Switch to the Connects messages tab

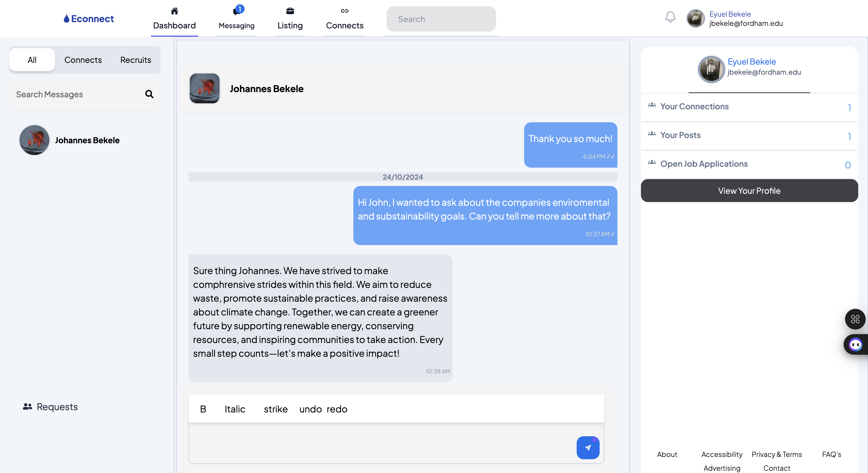point(83,60)
